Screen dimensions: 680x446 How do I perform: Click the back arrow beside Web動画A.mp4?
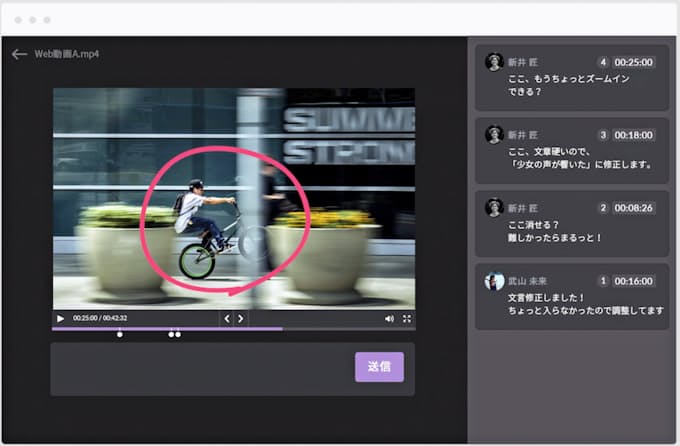click(x=19, y=54)
